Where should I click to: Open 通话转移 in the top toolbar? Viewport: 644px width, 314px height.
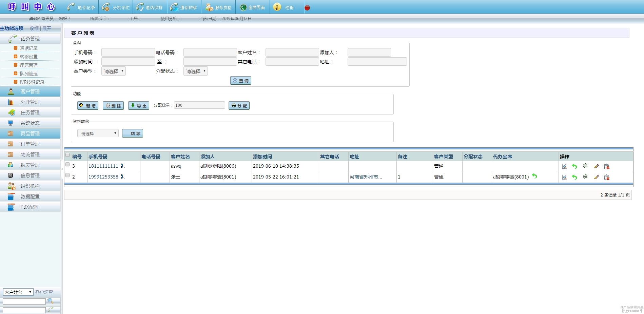pyautogui.click(x=184, y=7)
